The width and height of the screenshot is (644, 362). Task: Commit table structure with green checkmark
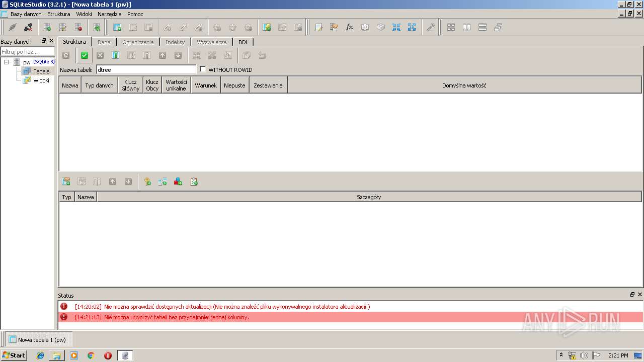pos(85,55)
